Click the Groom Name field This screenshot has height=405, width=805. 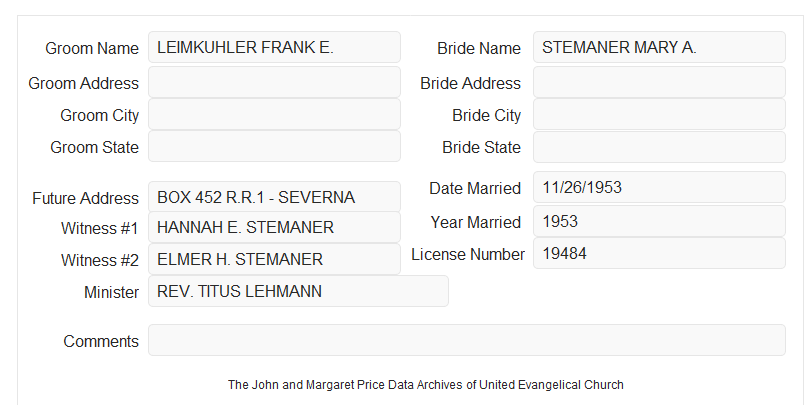tap(274, 47)
